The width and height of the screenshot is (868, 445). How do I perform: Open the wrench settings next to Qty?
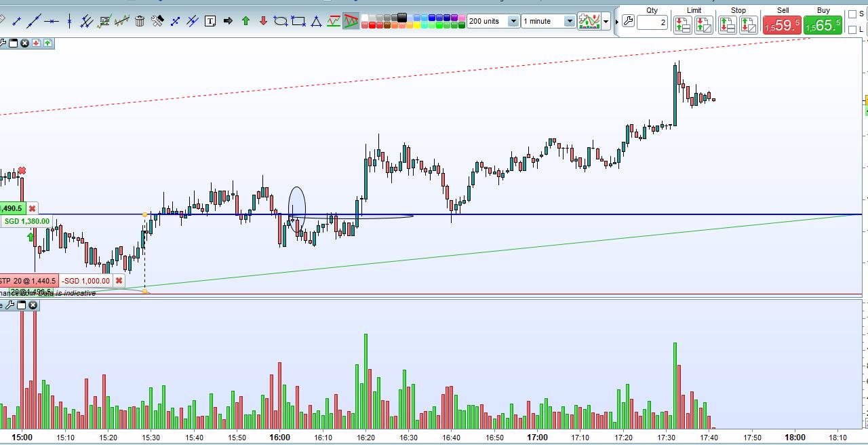coord(628,22)
